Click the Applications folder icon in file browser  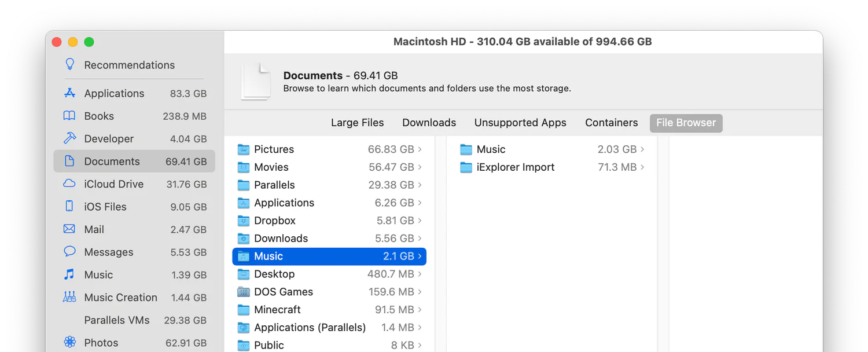[x=244, y=203]
